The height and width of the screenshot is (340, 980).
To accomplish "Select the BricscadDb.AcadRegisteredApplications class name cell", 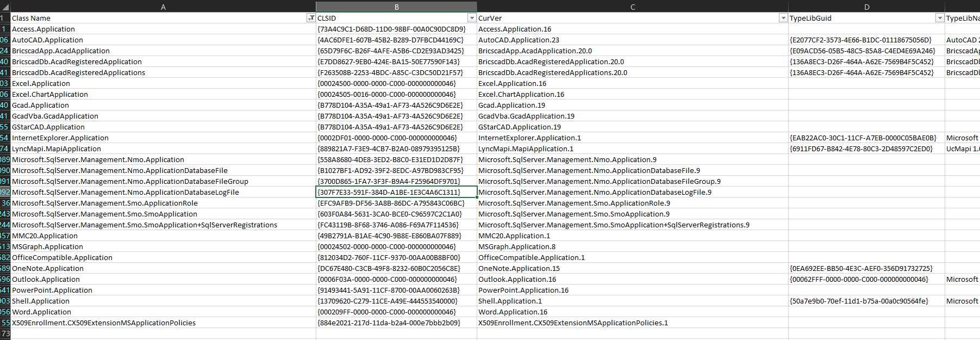I will point(163,72).
